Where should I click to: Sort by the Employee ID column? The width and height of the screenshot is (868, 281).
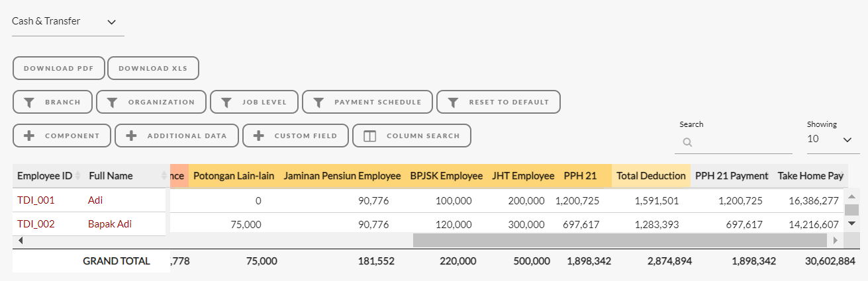(77, 176)
